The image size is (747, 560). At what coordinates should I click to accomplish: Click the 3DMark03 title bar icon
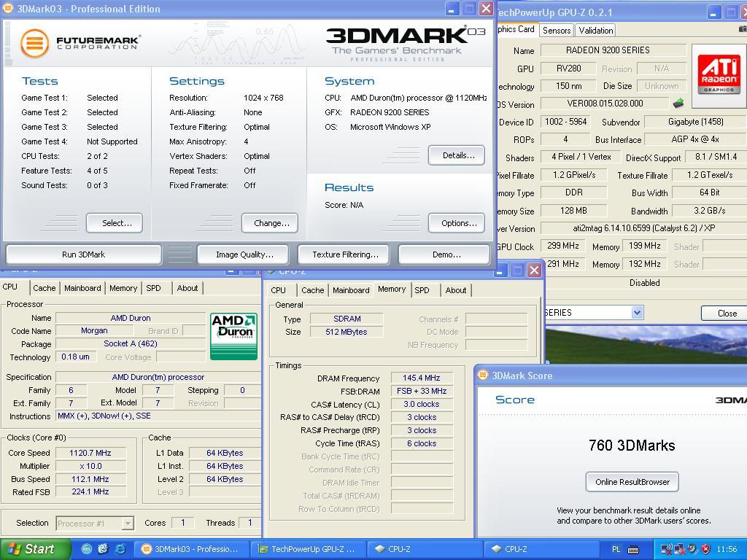tap(8, 8)
